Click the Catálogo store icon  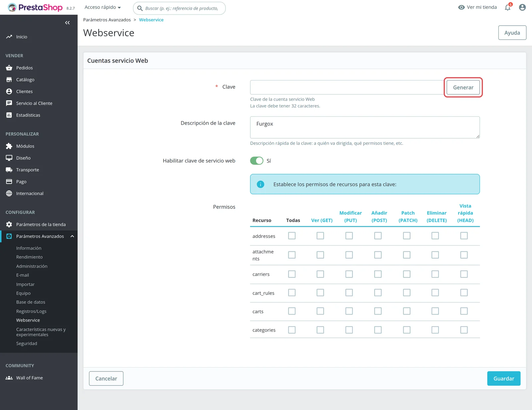(x=9, y=79)
